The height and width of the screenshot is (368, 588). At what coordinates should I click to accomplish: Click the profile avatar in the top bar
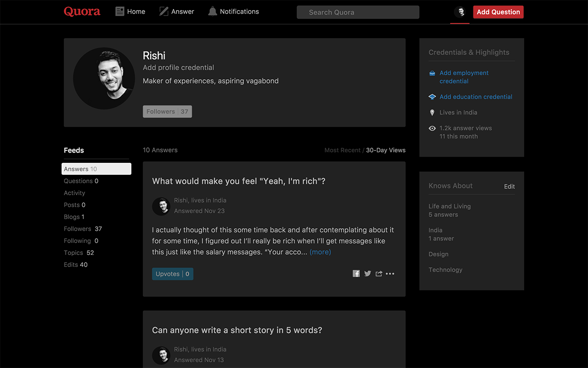460,11
